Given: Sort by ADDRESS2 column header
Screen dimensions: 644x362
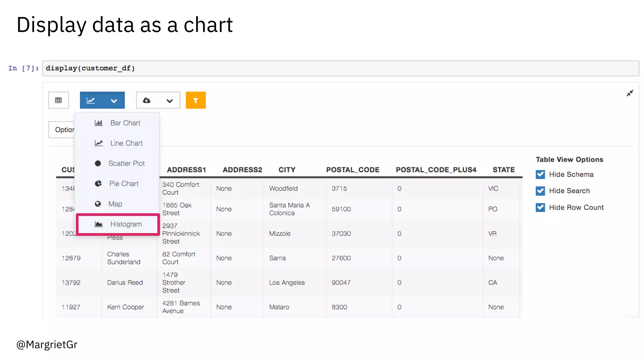Looking at the screenshot, I should click(242, 170).
